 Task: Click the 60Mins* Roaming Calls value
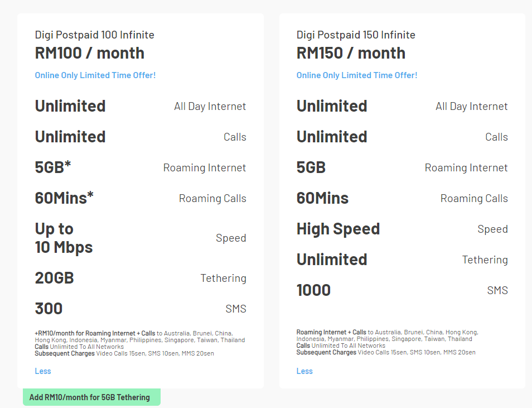coord(64,198)
